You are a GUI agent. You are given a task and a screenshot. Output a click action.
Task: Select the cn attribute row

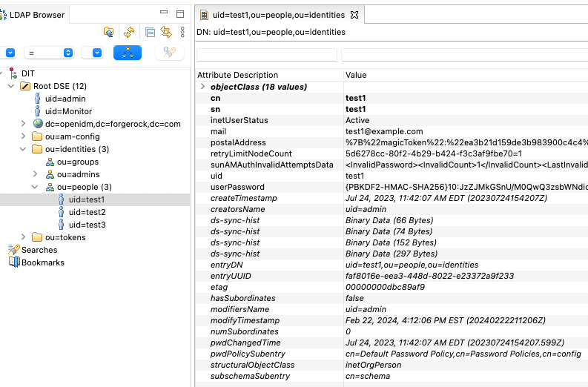(x=392, y=99)
